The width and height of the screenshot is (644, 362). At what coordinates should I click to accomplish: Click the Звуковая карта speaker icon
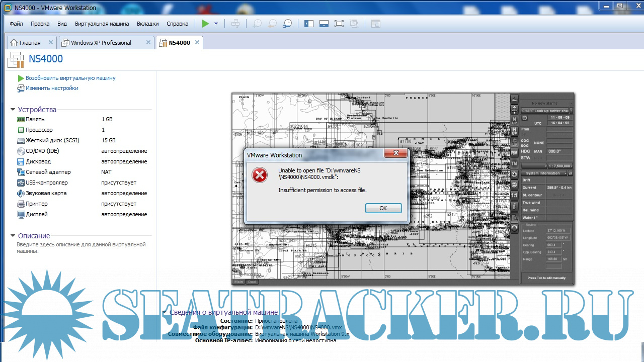pyautogui.click(x=21, y=193)
